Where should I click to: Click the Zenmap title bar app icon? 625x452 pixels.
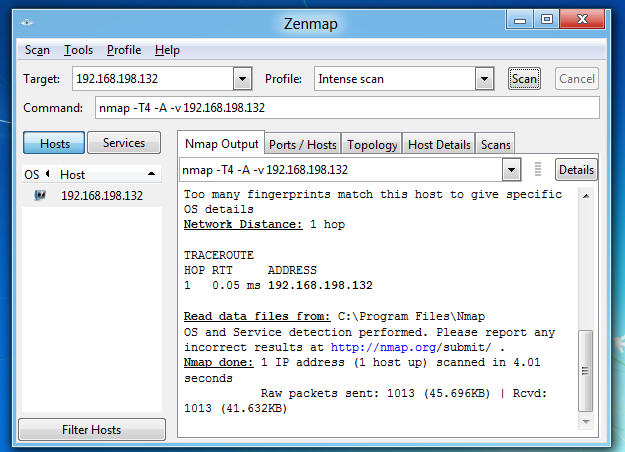click(28, 23)
